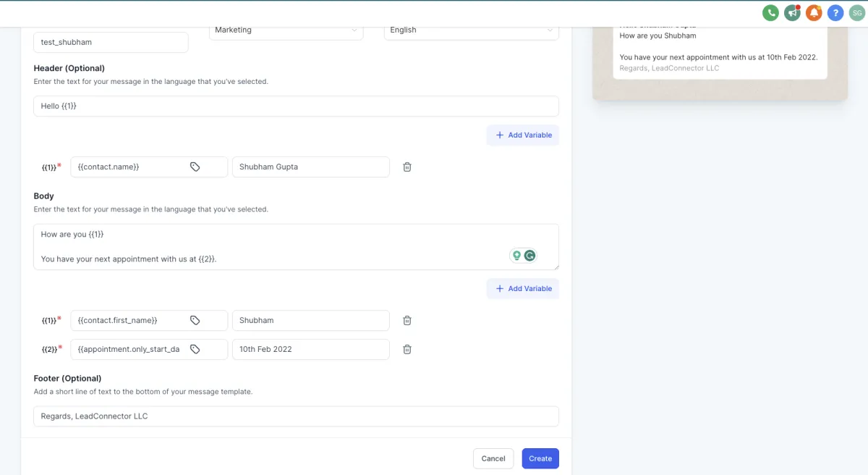Screen dimensions: 868x475
Task: Add Variable to the Body
Action: 523,289
